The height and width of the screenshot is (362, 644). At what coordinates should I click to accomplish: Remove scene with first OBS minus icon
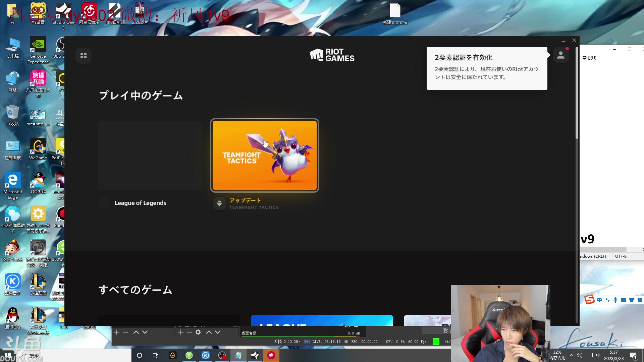click(x=125, y=332)
